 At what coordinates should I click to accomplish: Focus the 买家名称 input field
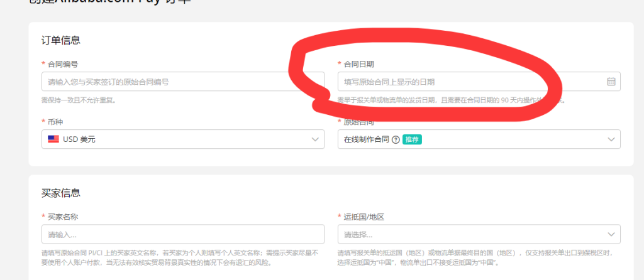coord(182,234)
